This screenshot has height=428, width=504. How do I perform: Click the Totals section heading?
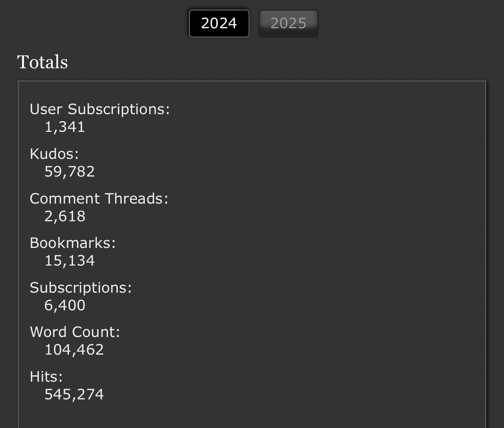click(x=42, y=62)
